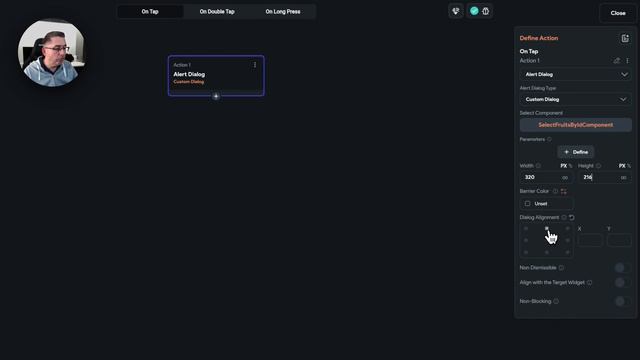Click the green checkmark status icon
The image size is (640, 360).
474,11
